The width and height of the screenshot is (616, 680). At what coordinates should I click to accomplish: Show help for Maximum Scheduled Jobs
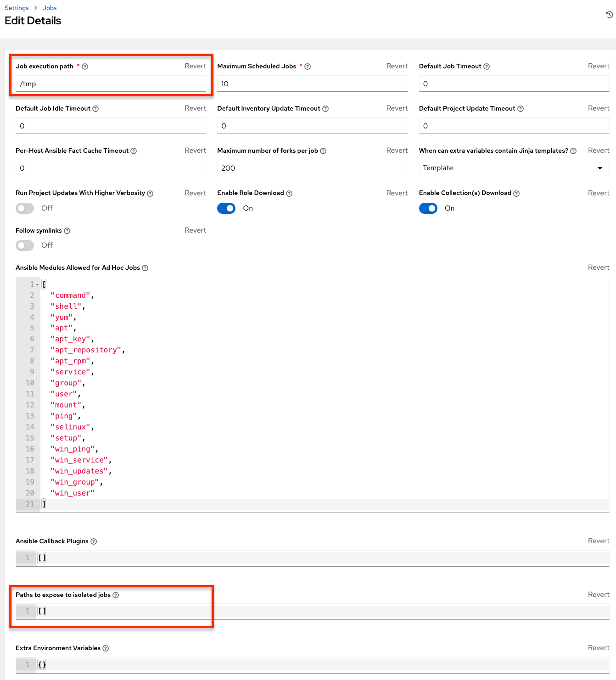tap(308, 67)
